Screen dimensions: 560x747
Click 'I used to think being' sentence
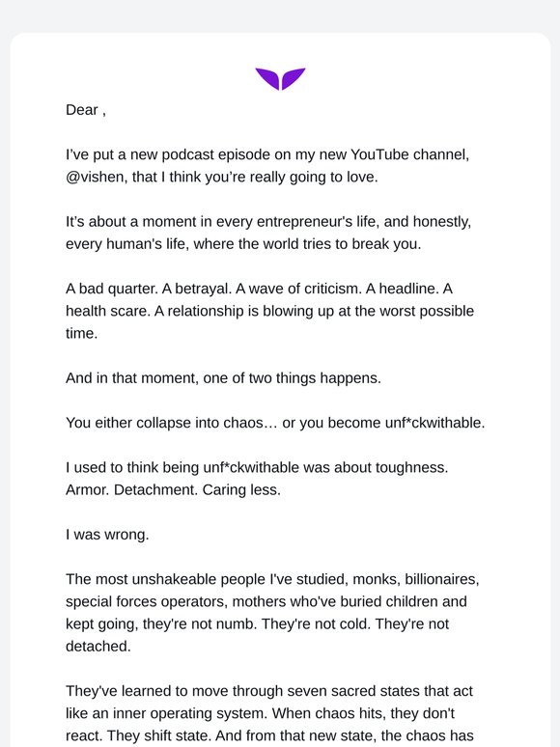coord(257,467)
